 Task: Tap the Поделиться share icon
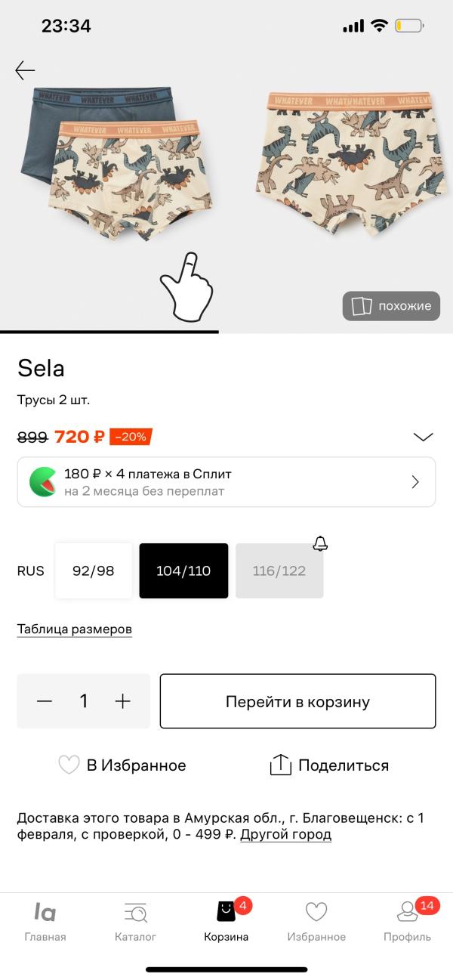(x=280, y=765)
